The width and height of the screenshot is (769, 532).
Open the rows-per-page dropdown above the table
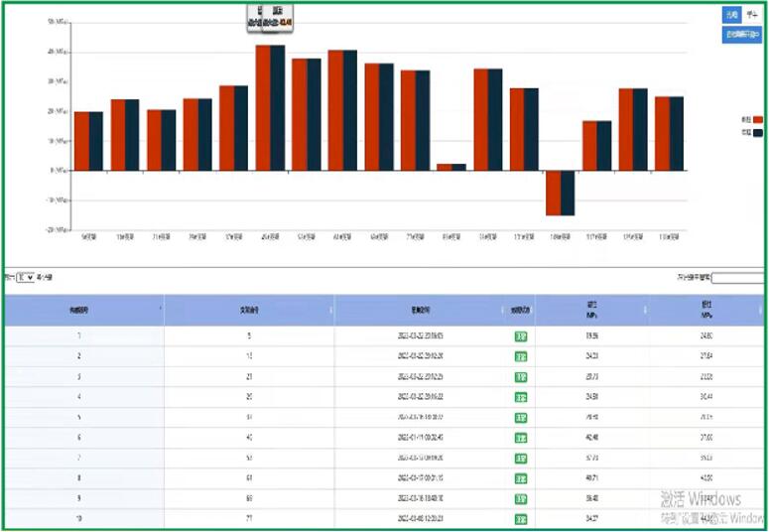pyautogui.click(x=26, y=278)
